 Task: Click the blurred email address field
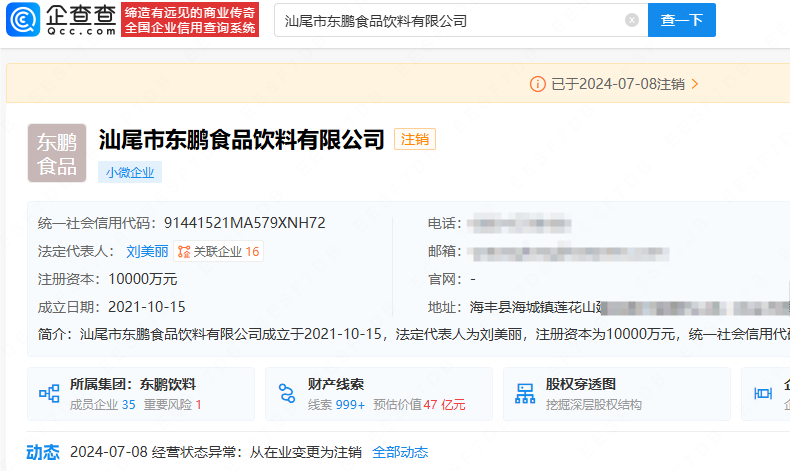pyautogui.click(x=568, y=251)
